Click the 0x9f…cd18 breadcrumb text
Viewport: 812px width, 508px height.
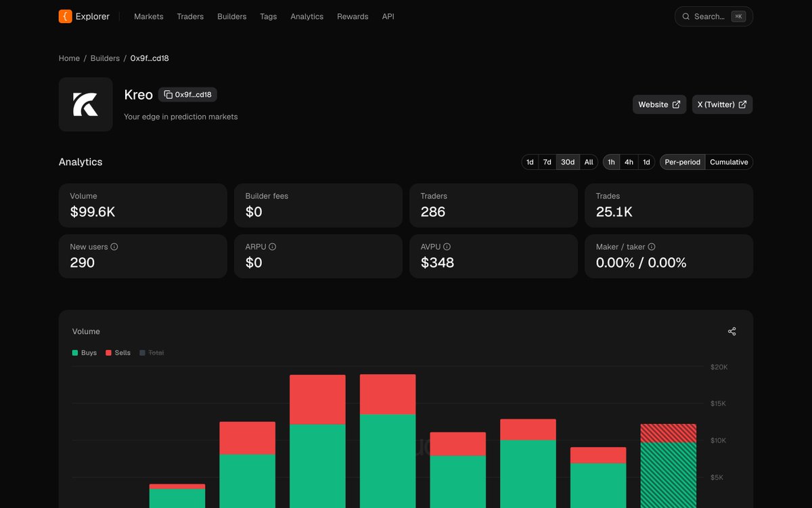click(x=150, y=58)
